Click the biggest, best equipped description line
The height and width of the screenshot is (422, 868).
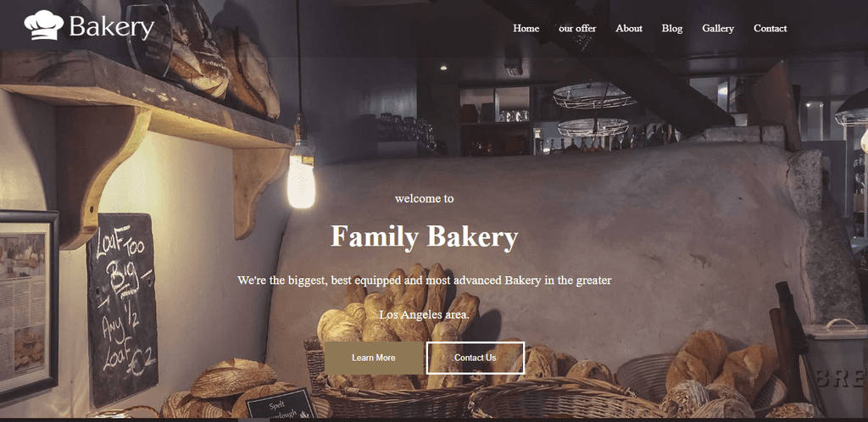425,280
